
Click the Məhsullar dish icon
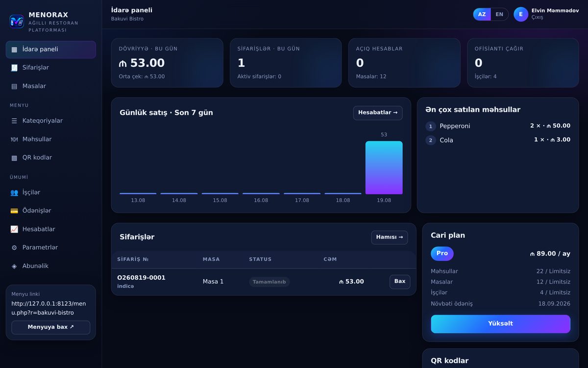pos(14,139)
